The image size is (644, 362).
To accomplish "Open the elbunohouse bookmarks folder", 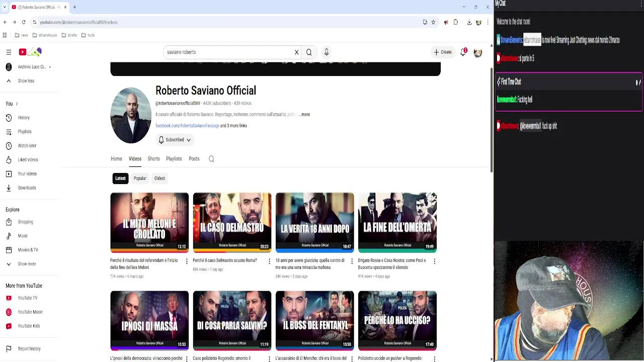I will pyautogui.click(x=45, y=35).
